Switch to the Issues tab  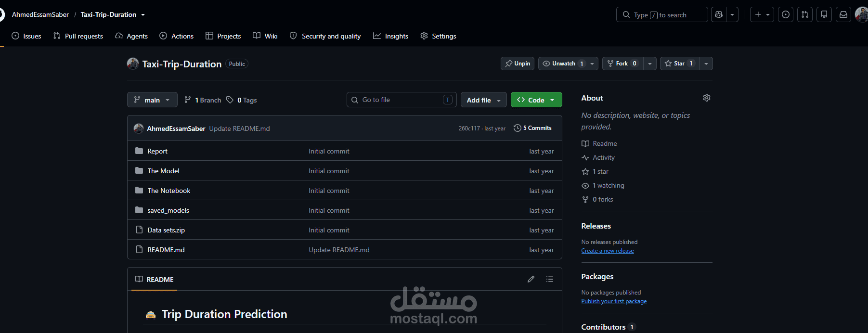pos(26,36)
